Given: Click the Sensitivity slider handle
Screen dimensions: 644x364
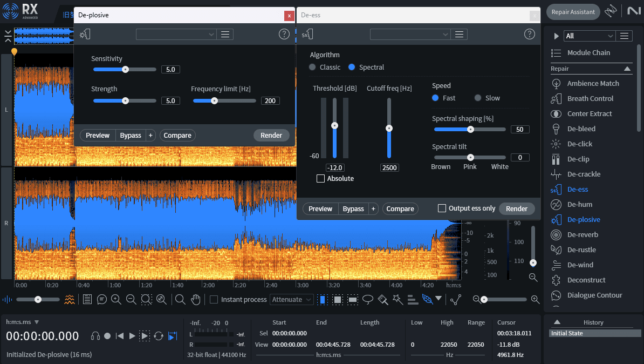Looking at the screenshot, I should (126, 70).
